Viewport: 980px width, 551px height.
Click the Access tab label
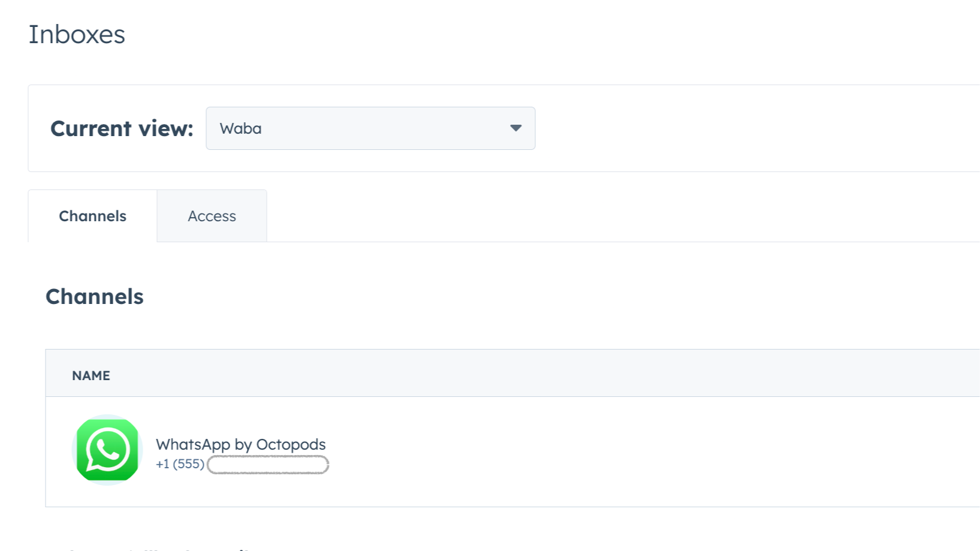[x=212, y=216]
